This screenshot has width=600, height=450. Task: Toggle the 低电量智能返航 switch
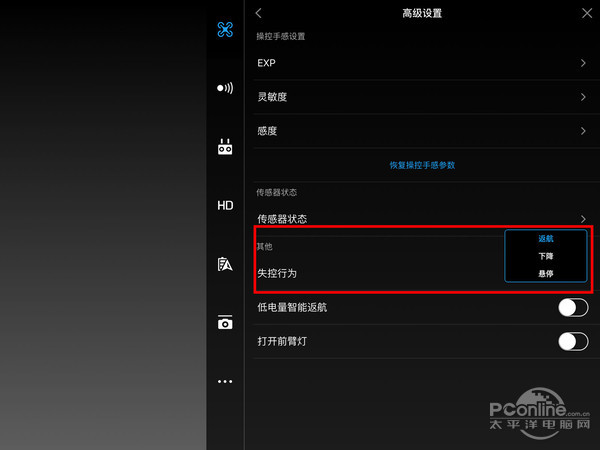pos(572,307)
